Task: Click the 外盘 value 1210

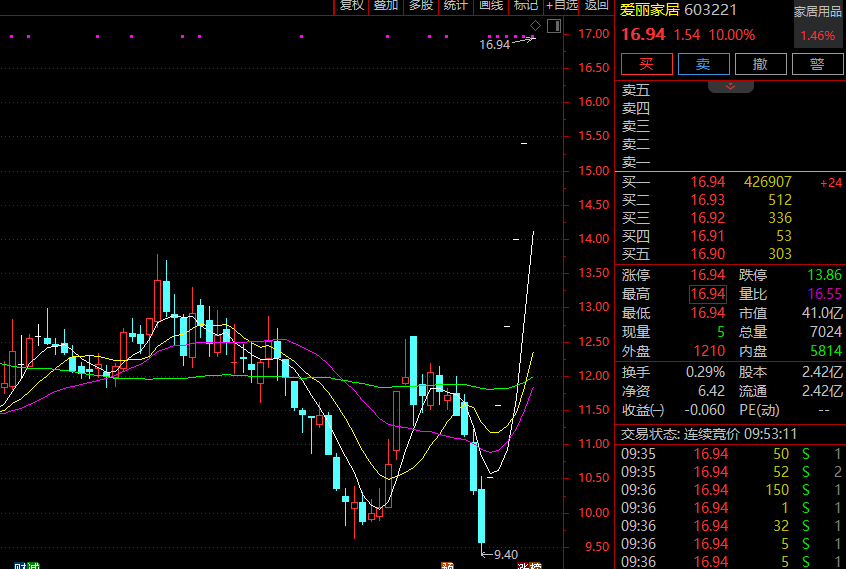Action: (709, 351)
